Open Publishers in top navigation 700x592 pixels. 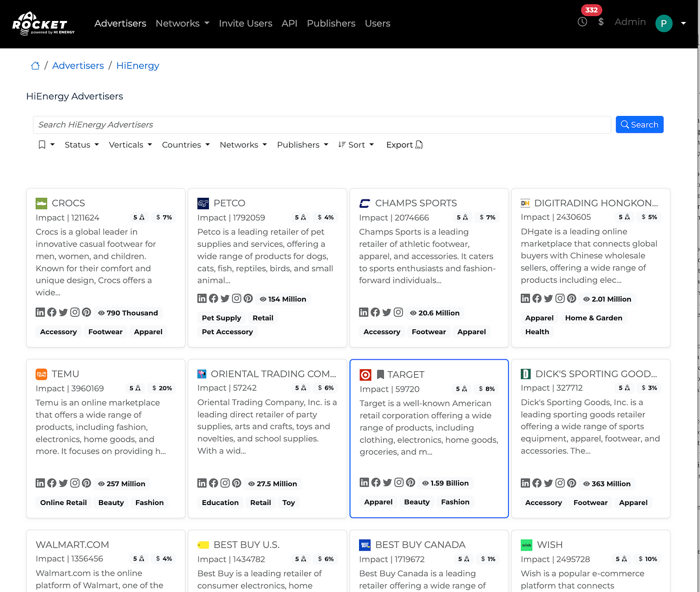pos(331,23)
